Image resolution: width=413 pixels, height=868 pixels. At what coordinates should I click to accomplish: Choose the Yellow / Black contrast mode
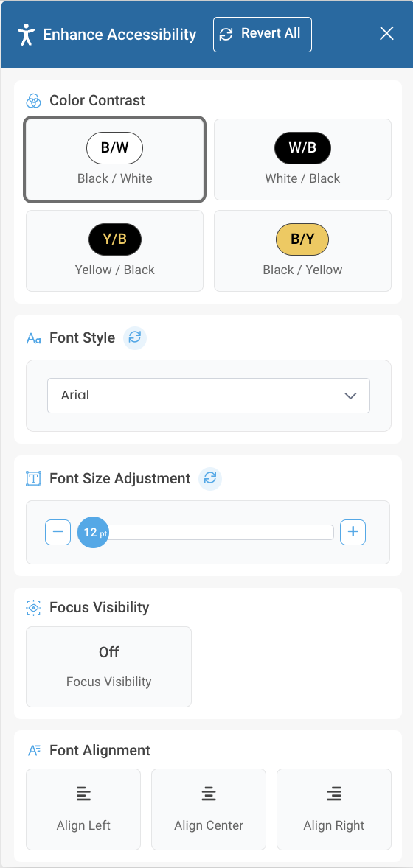(x=115, y=251)
